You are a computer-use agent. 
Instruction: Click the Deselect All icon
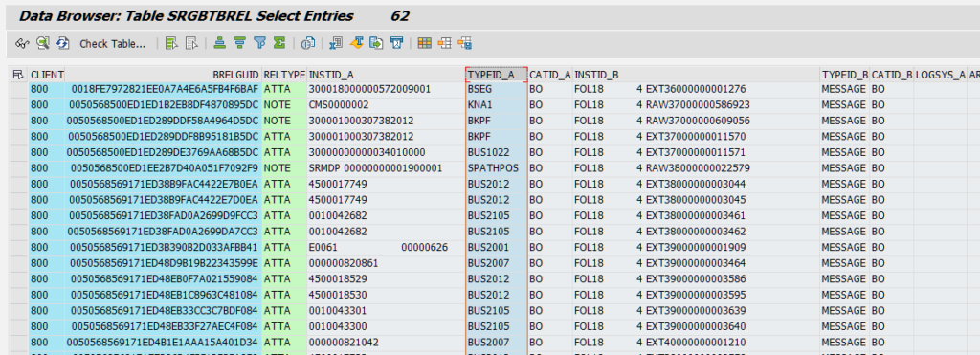point(191,43)
